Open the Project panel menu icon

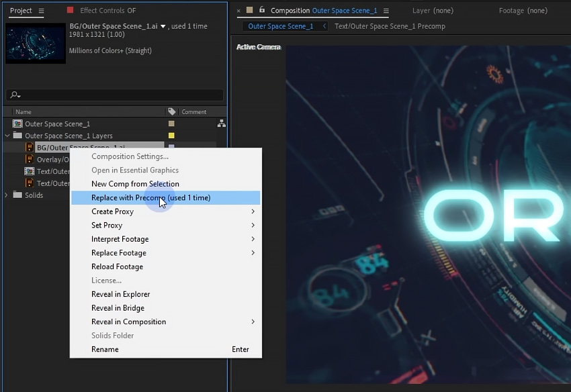coord(41,11)
